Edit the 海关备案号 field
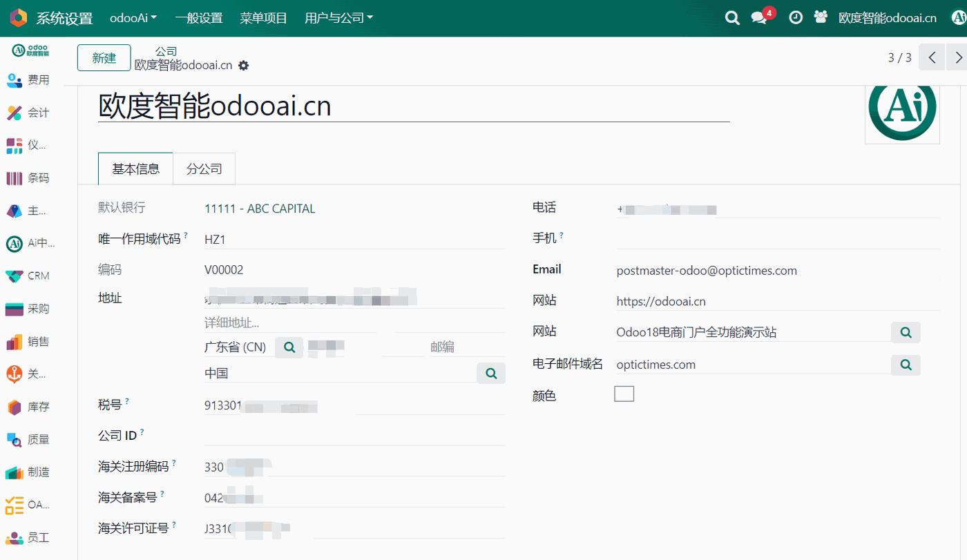This screenshot has height=560, width=967. 355,498
